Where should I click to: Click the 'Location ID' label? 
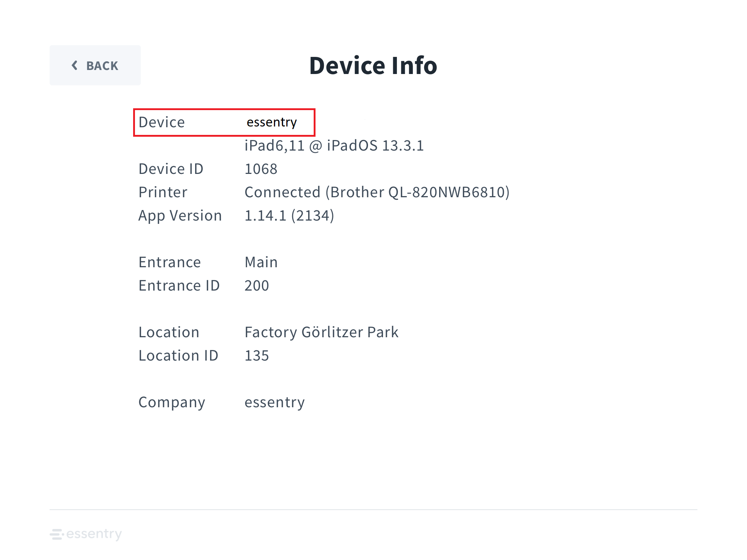pyautogui.click(x=178, y=355)
